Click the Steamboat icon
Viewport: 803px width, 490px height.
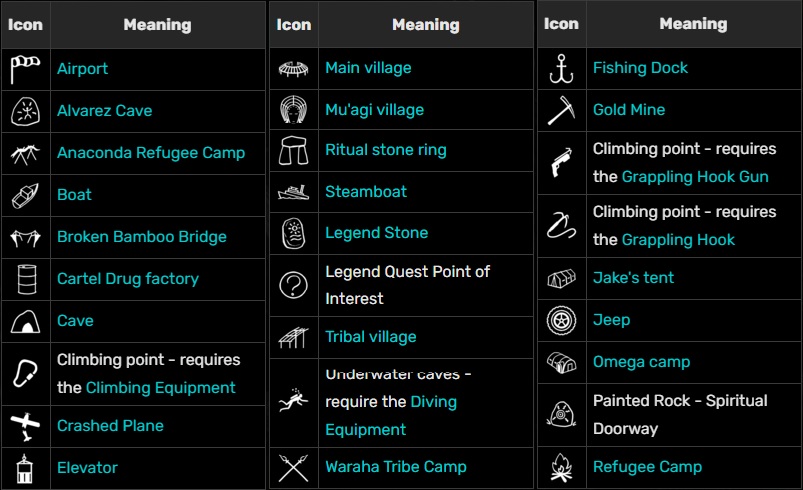point(293,192)
